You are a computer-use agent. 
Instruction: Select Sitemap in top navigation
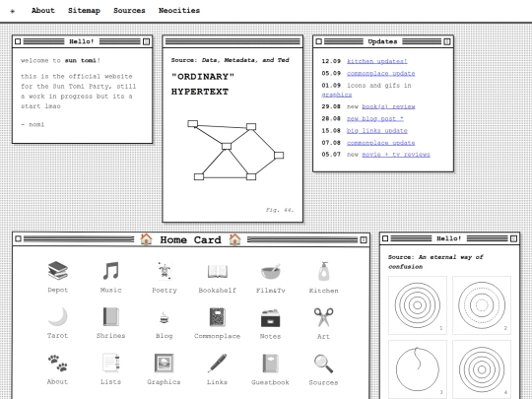84,11
